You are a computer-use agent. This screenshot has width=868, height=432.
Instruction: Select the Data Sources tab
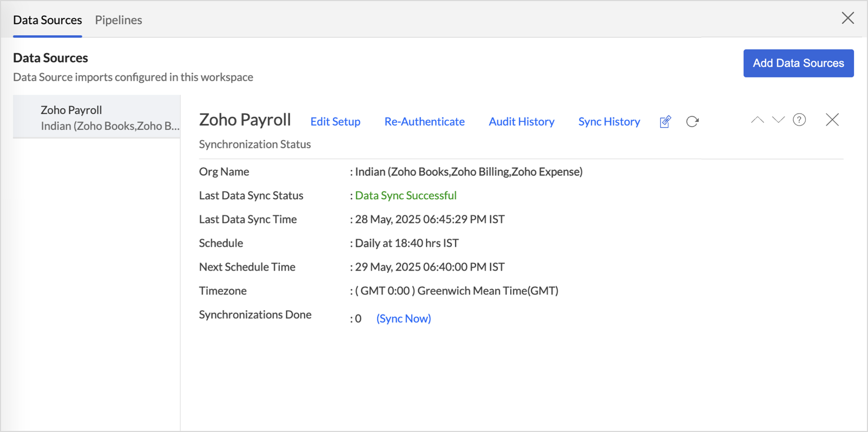(x=48, y=20)
